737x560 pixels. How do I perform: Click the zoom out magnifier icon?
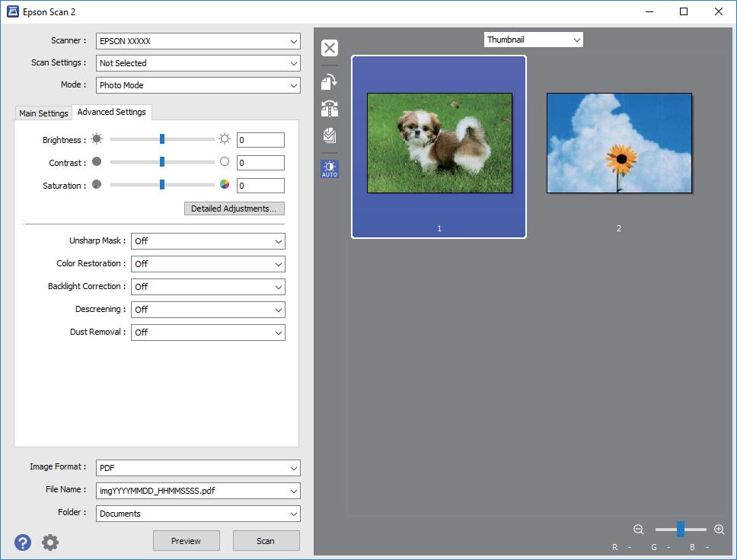click(x=638, y=530)
